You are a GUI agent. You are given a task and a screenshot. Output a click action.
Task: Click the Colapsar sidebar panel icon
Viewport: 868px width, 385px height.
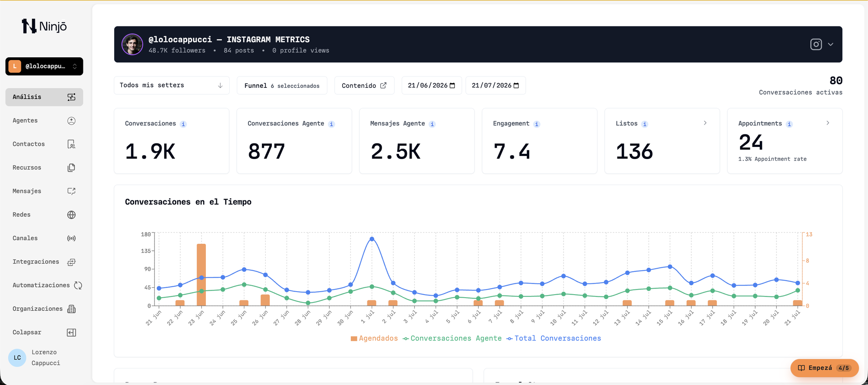[x=72, y=332]
